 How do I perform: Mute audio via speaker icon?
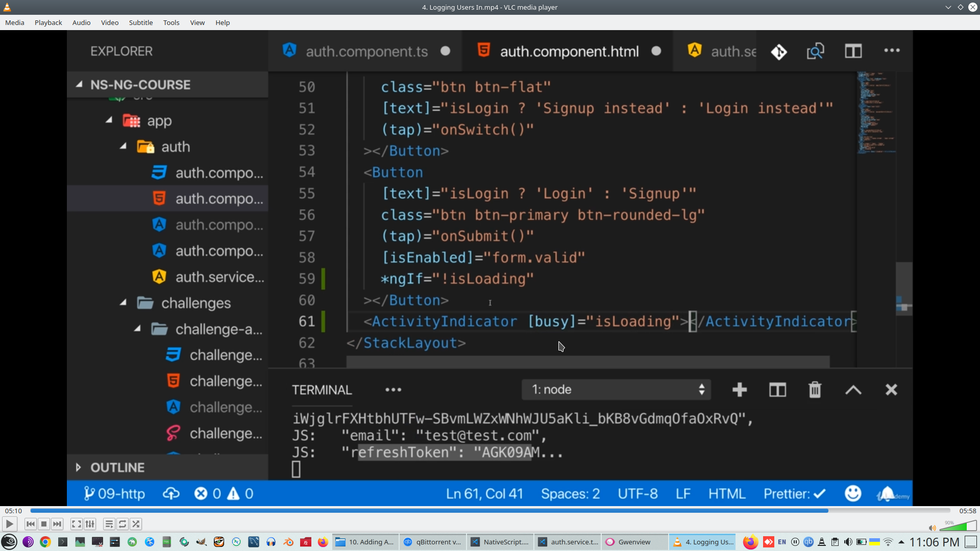tap(932, 528)
